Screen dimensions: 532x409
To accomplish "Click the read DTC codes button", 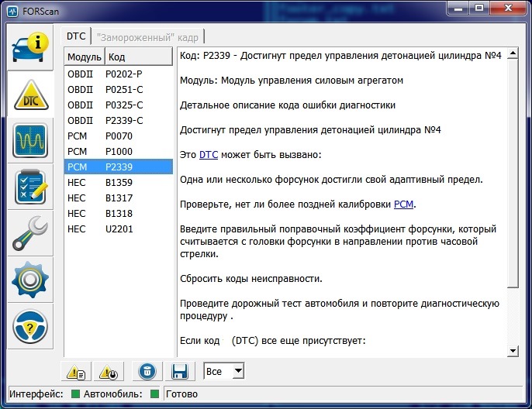I will [x=76, y=372].
